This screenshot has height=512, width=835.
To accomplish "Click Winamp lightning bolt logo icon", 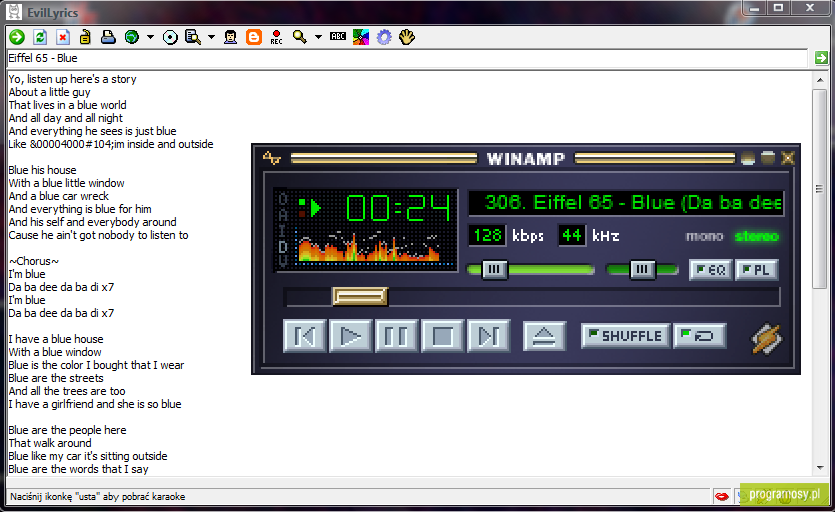I will (x=766, y=338).
